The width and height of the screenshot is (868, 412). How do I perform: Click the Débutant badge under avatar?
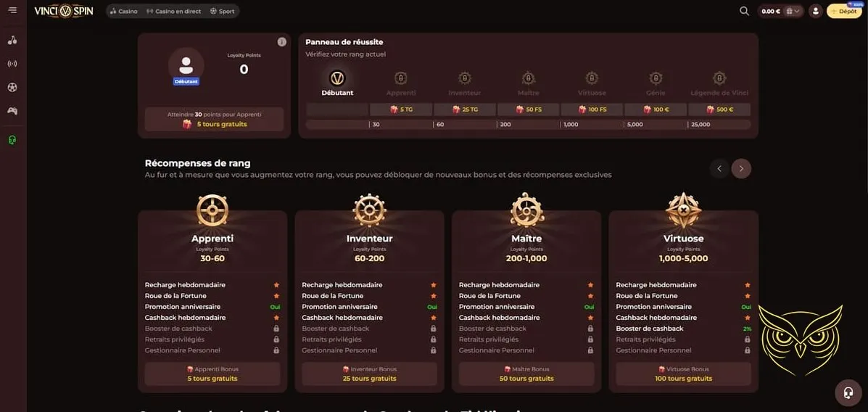(x=186, y=81)
